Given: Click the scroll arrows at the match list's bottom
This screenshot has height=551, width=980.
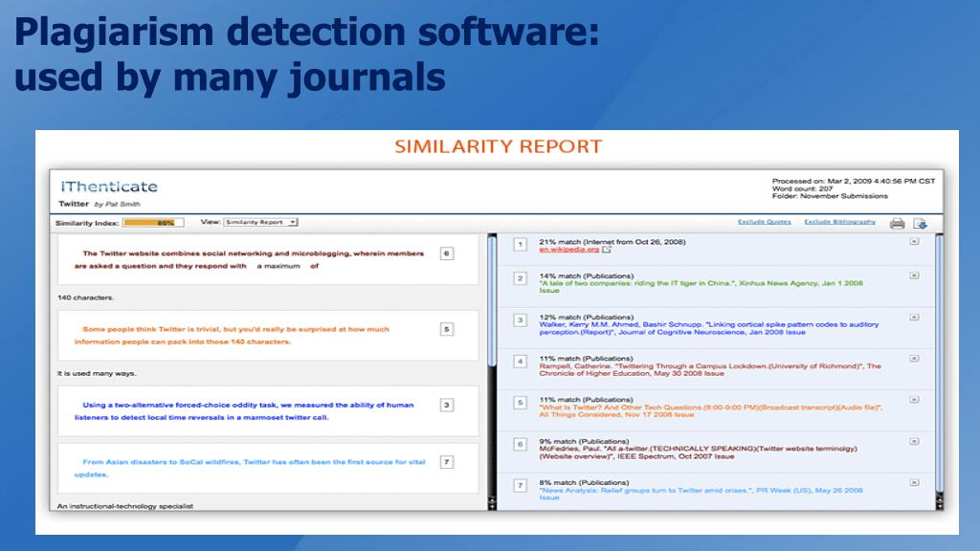Looking at the screenshot, I should (939, 501).
